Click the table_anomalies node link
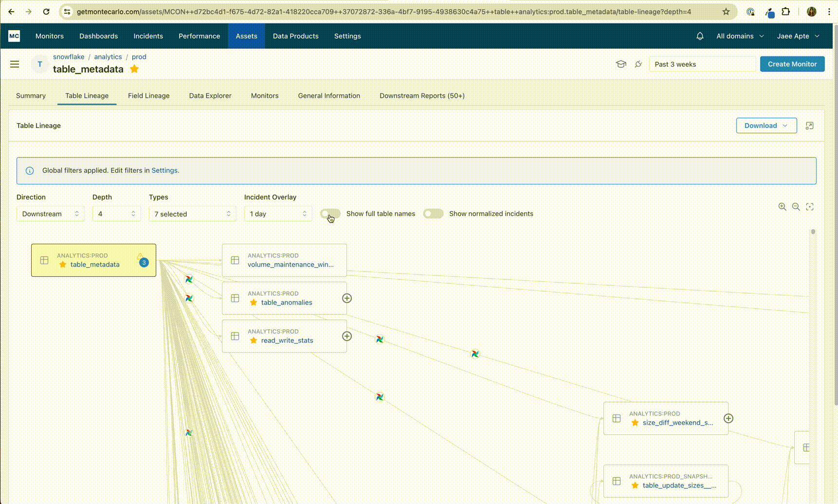This screenshot has width=838, height=504. pyautogui.click(x=287, y=303)
